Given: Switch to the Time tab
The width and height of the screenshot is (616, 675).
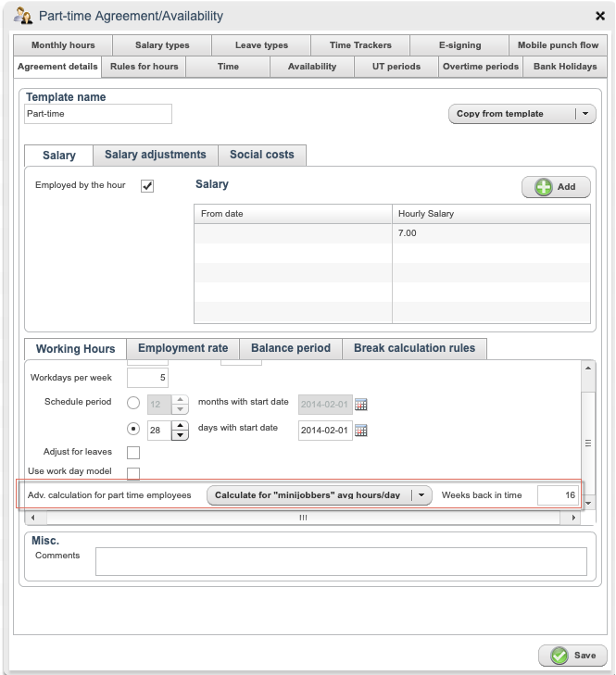Looking at the screenshot, I should (228, 67).
